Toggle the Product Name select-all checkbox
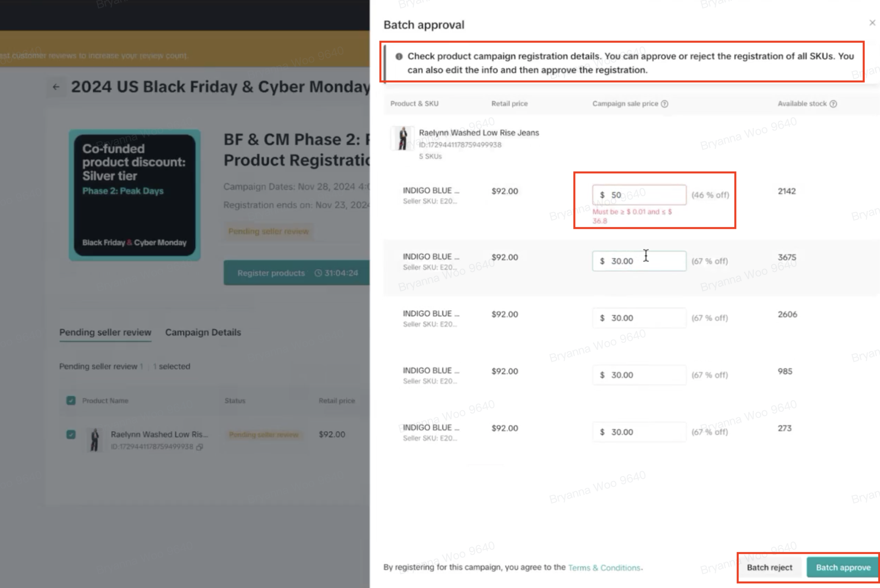Image resolution: width=880 pixels, height=588 pixels. point(71,400)
